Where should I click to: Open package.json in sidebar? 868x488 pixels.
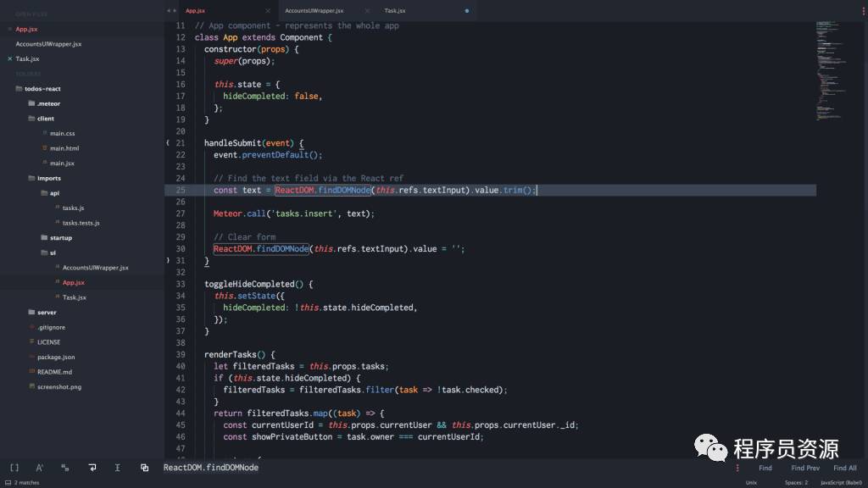tap(56, 358)
